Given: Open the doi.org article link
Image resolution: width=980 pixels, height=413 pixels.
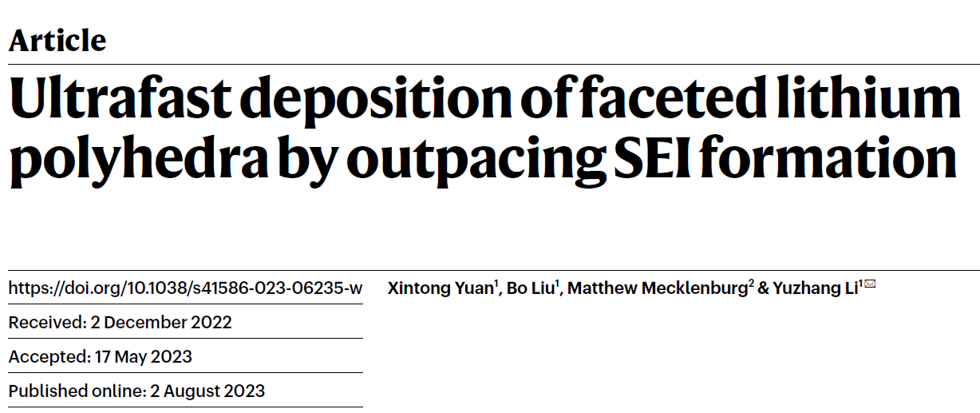Looking at the screenshot, I should click(185, 288).
